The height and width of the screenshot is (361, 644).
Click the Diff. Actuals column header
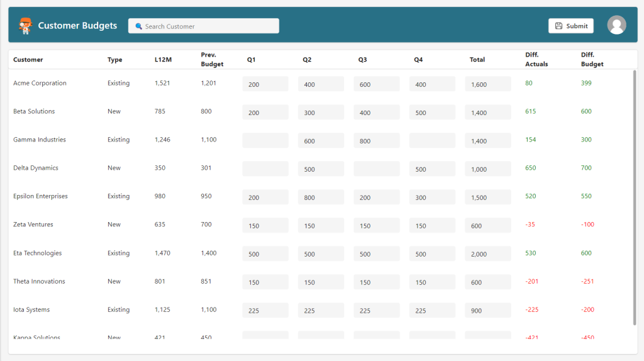point(536,59)
